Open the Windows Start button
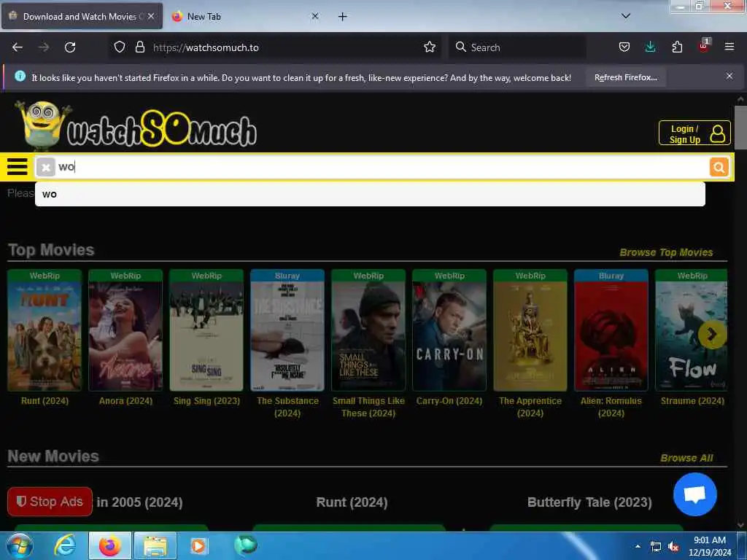 tap(19, 545)
